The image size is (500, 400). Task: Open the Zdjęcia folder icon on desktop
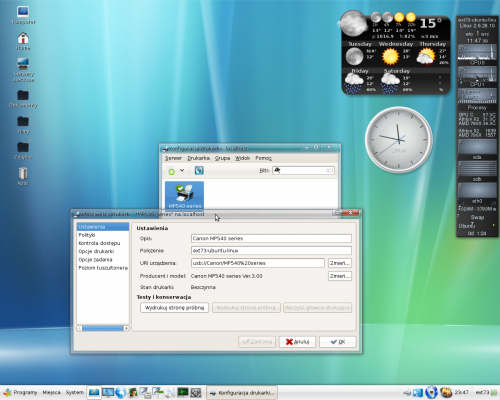(x=23, y=150)
